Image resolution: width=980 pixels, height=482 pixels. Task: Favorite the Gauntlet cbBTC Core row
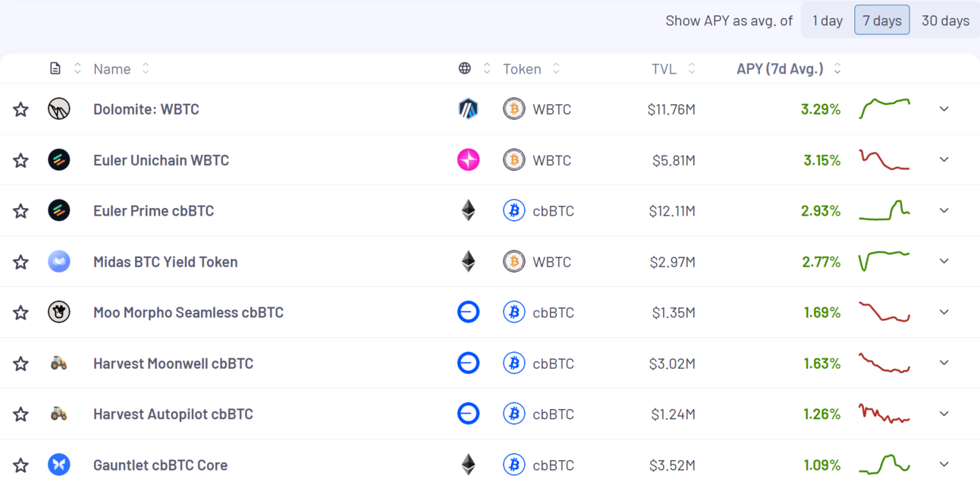click(20, 465)
